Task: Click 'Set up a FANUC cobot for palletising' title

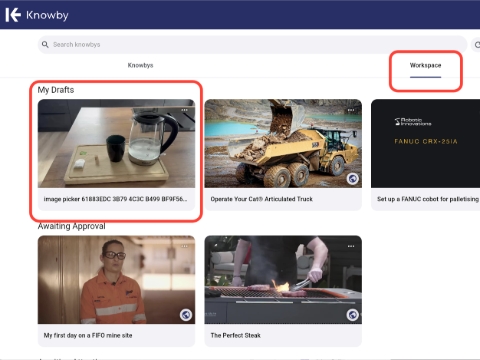Action: (x=428, y=199)
